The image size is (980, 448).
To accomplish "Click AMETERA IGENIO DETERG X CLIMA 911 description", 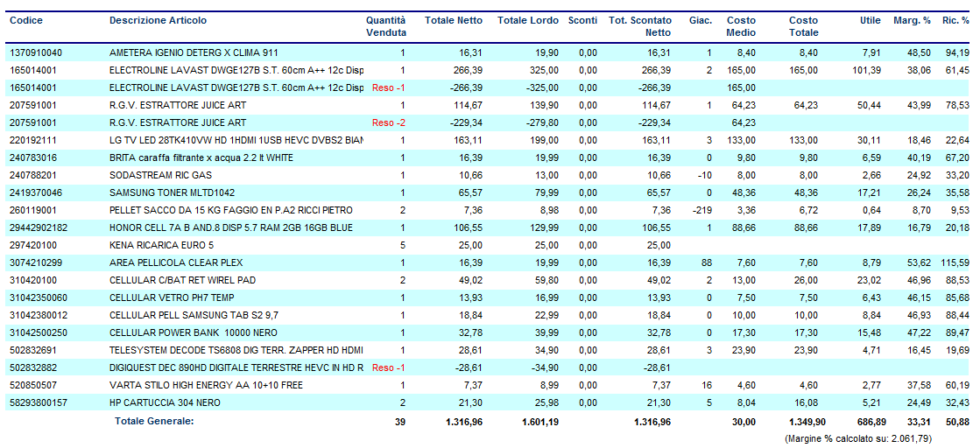I will (x=194, y=52).
